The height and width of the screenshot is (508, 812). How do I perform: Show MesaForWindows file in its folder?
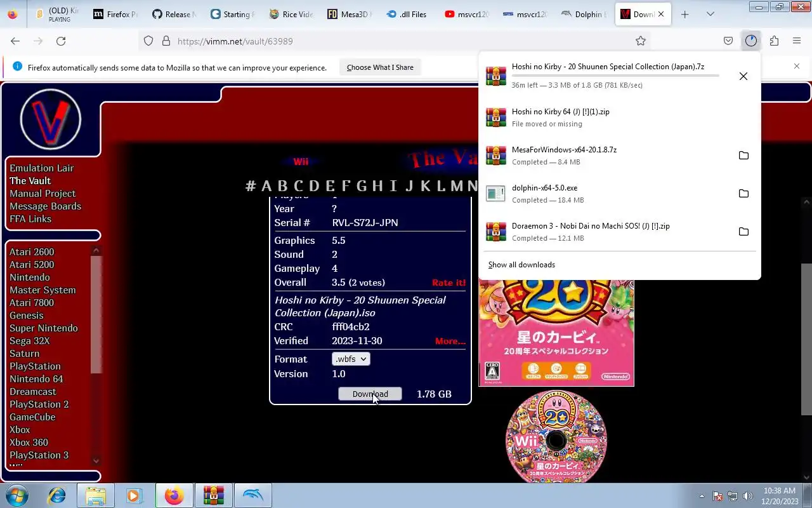743,156
